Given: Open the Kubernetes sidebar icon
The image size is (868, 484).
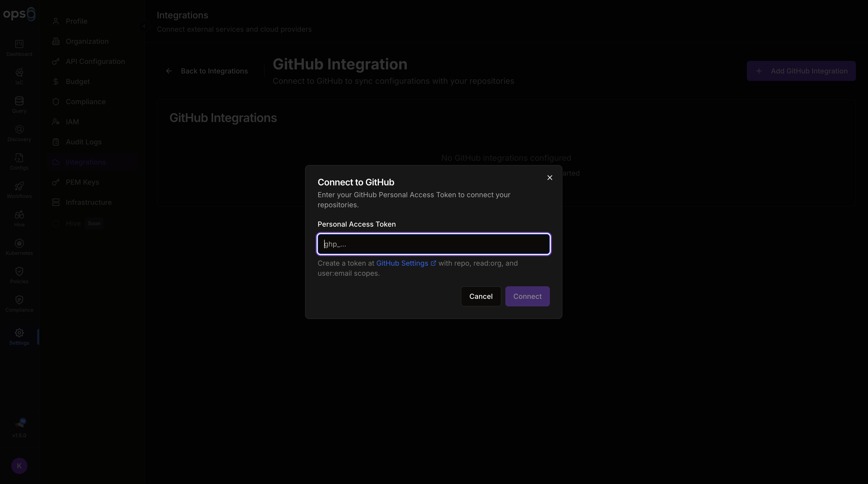Looking at the screenshot, I should point(19,247).
